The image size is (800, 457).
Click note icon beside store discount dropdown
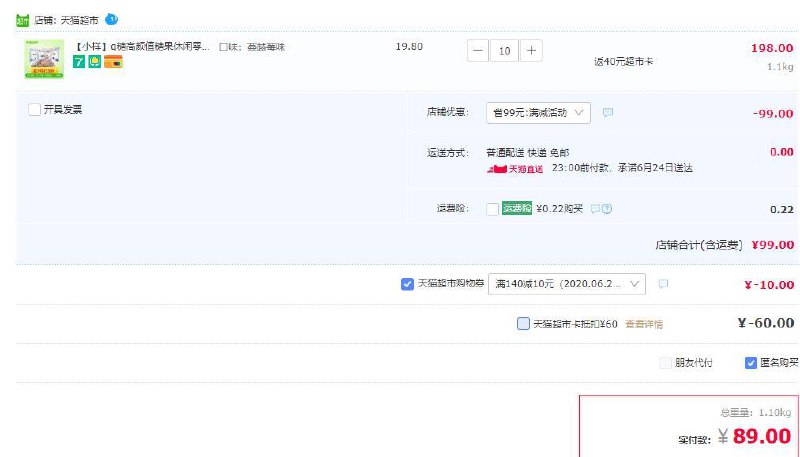click(608, 112)
